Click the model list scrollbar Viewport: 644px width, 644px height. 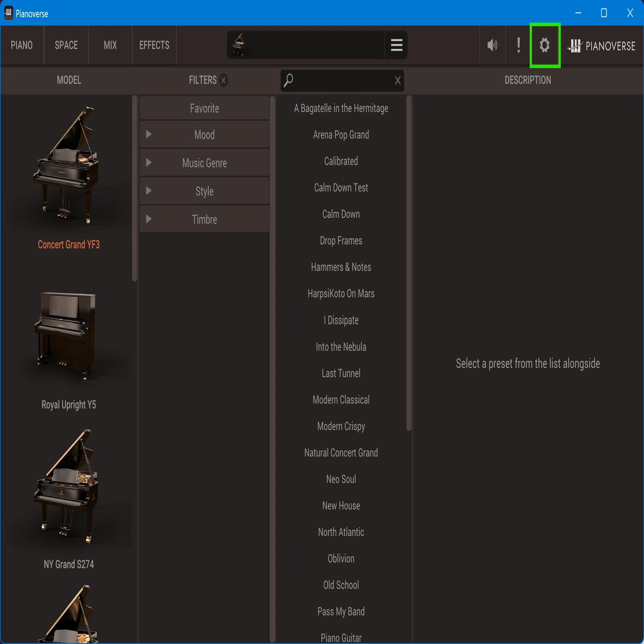point(135,189)
